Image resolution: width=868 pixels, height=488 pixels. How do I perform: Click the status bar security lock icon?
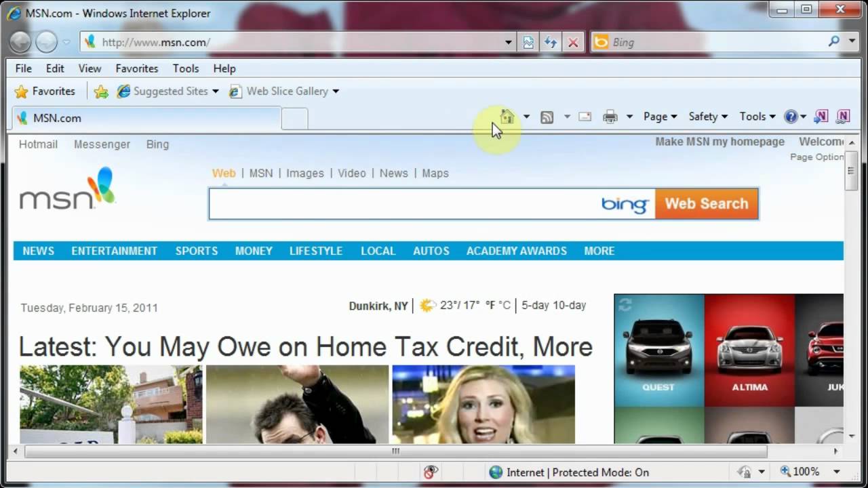tap(745, 472)
